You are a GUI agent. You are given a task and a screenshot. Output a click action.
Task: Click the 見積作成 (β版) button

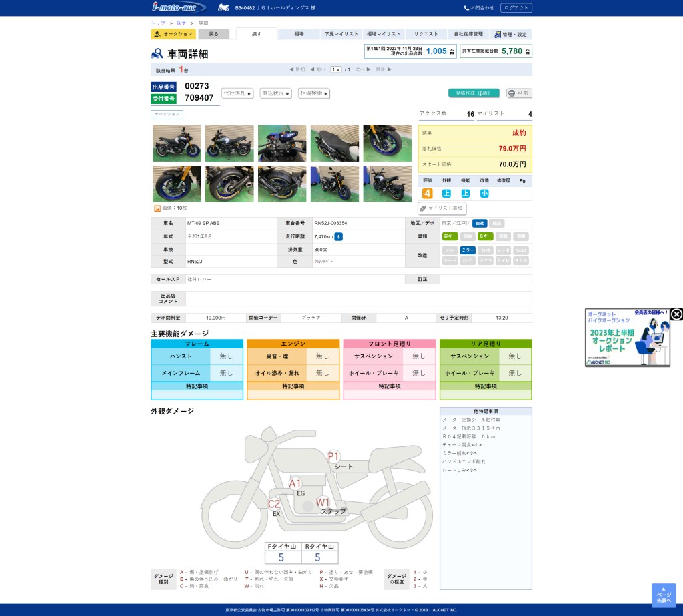(x=474, y=93)
